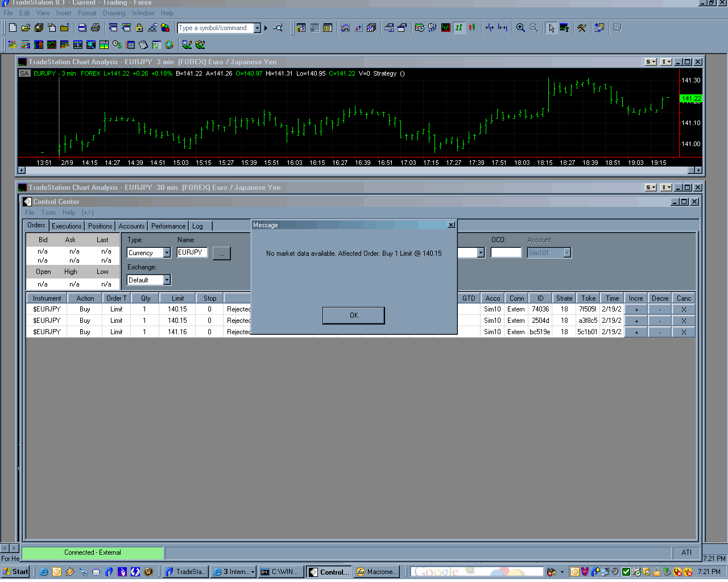
Task: Choose the Candlestick chart style icon
Action: (472, 27)
